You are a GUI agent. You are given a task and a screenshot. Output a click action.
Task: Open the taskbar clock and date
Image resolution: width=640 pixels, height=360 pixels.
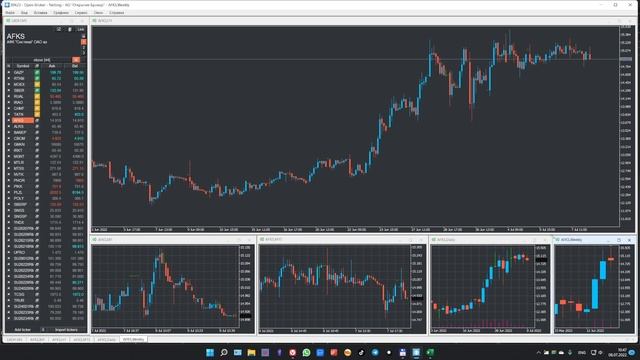point(617,352)
